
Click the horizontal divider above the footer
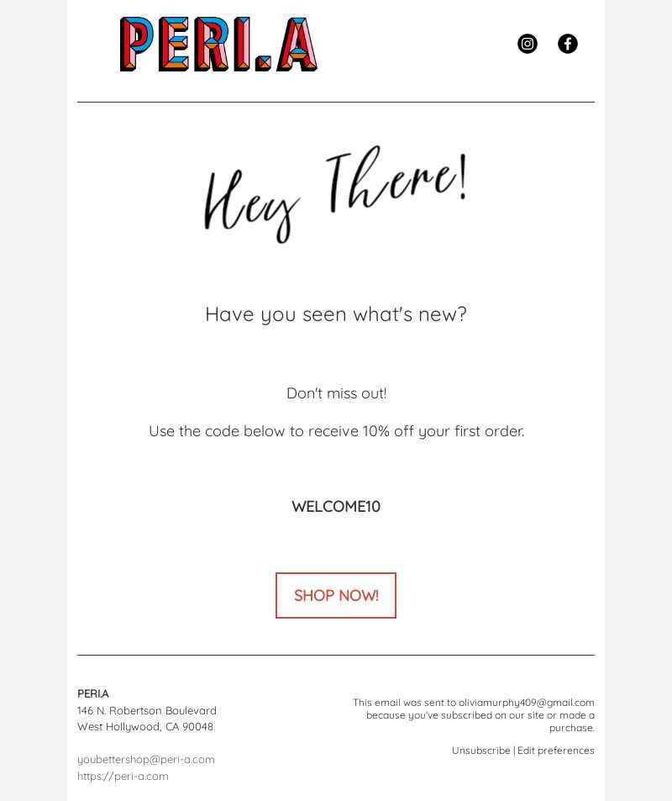click(336, 655)
